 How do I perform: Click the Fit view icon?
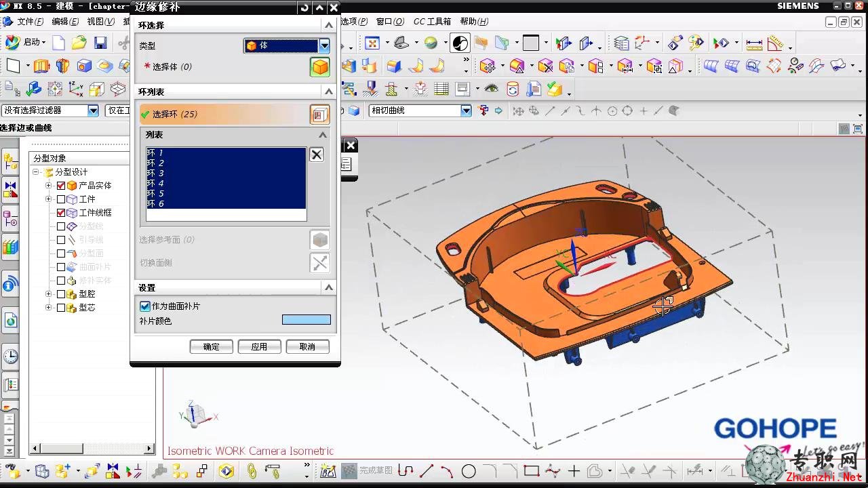coord(372,43)
